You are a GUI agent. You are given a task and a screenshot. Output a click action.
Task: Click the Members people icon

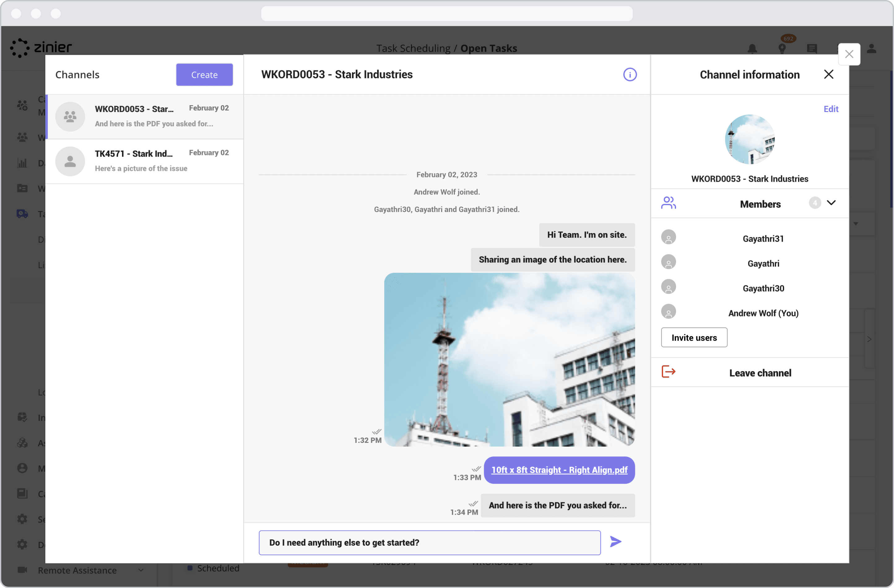click(669, 203)
